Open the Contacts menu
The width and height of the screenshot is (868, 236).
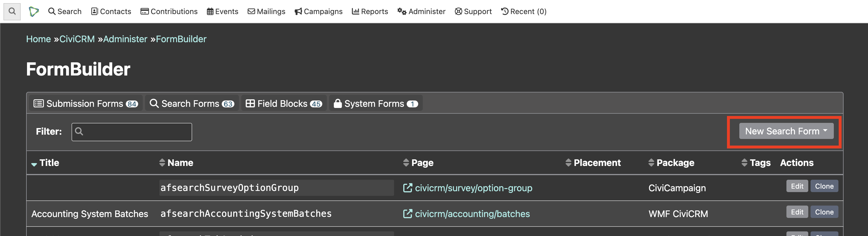[x=111, y=11]
